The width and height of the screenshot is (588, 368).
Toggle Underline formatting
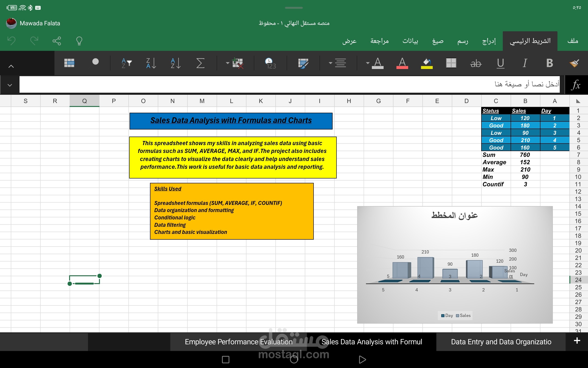coord(500,63)
